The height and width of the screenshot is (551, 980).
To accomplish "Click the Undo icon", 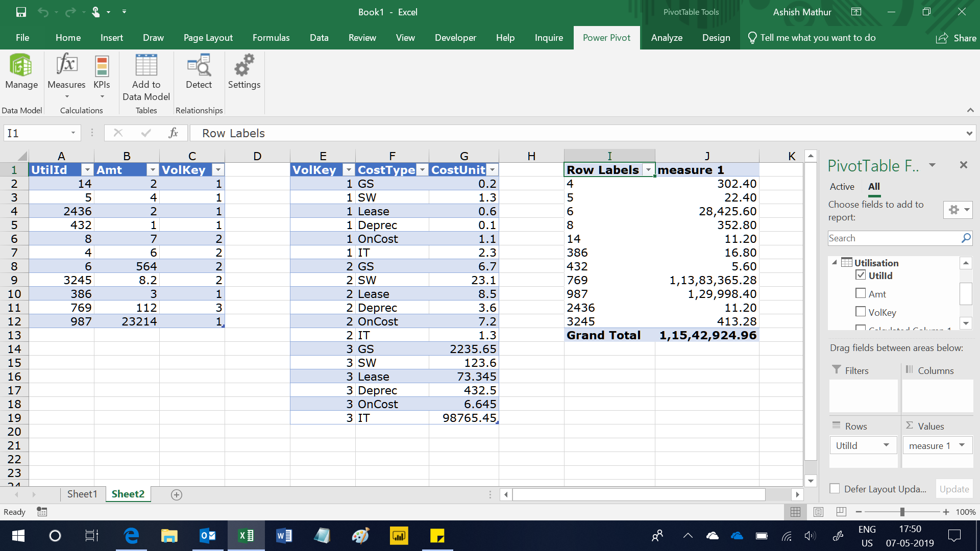I will click(43, 12).
